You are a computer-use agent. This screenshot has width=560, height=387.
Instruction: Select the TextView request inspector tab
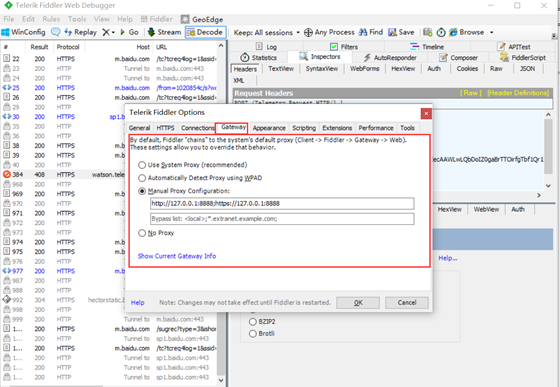pyautogui.click(x=281, y=69)
